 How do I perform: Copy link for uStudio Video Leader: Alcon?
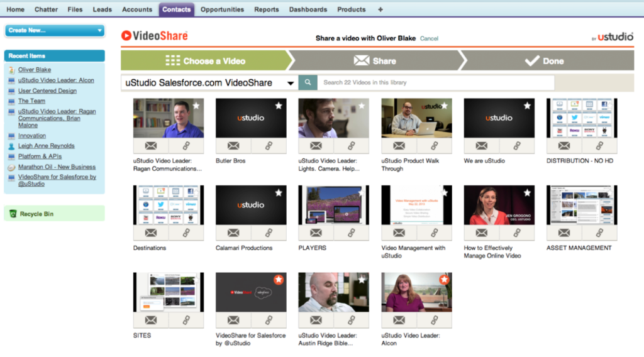pyautogui.click(x=434, y=320)
